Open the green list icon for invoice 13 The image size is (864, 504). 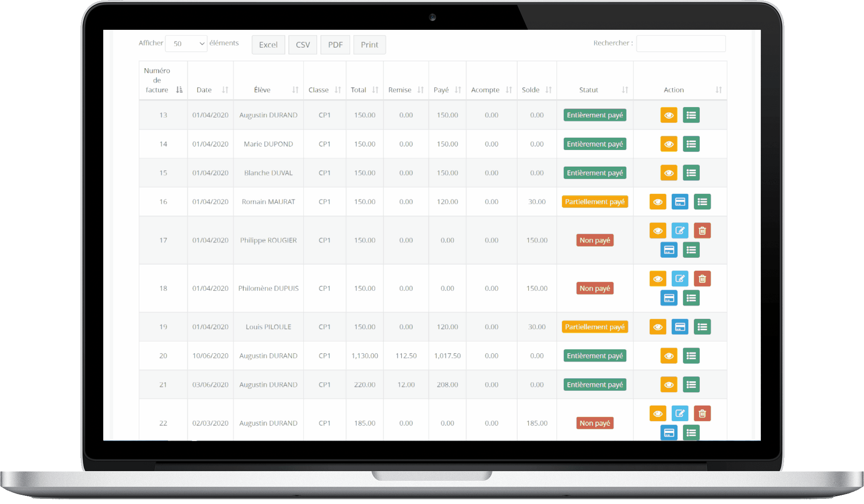(x=691, y=115)
